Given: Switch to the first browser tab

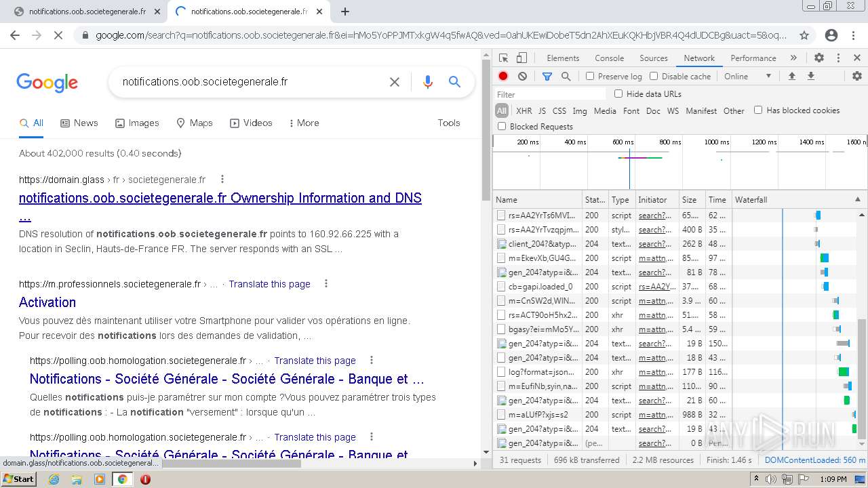Looking at the screenshot, I should [x=86, y=12].
